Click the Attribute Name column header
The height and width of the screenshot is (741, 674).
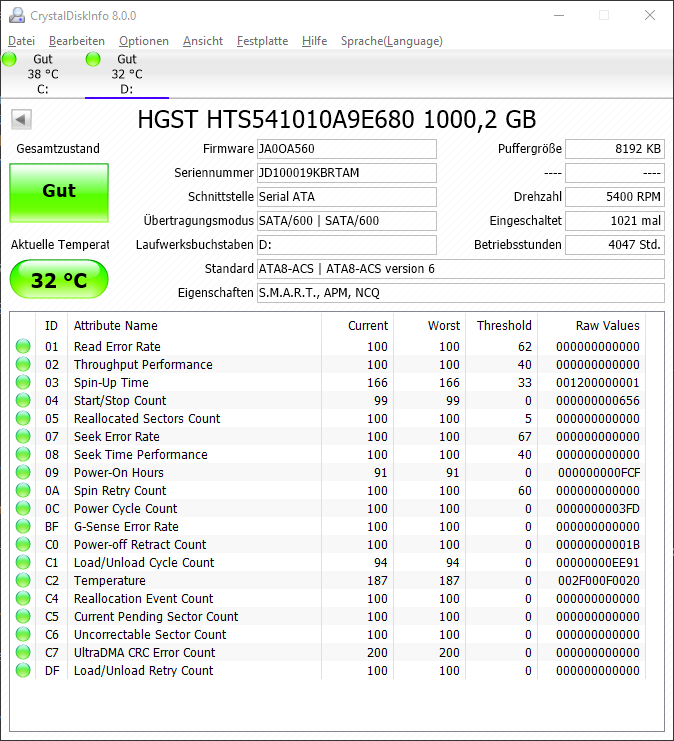(194, 326)
